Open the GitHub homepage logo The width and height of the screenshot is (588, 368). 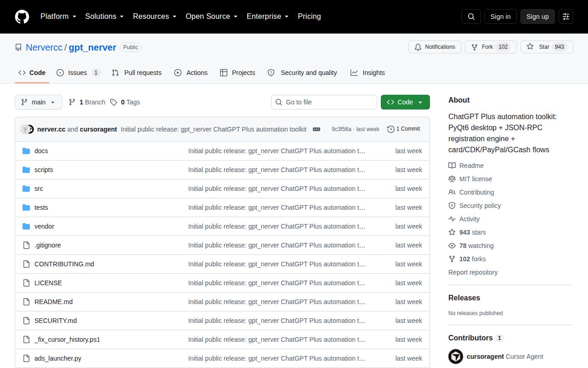click(22, 17)
